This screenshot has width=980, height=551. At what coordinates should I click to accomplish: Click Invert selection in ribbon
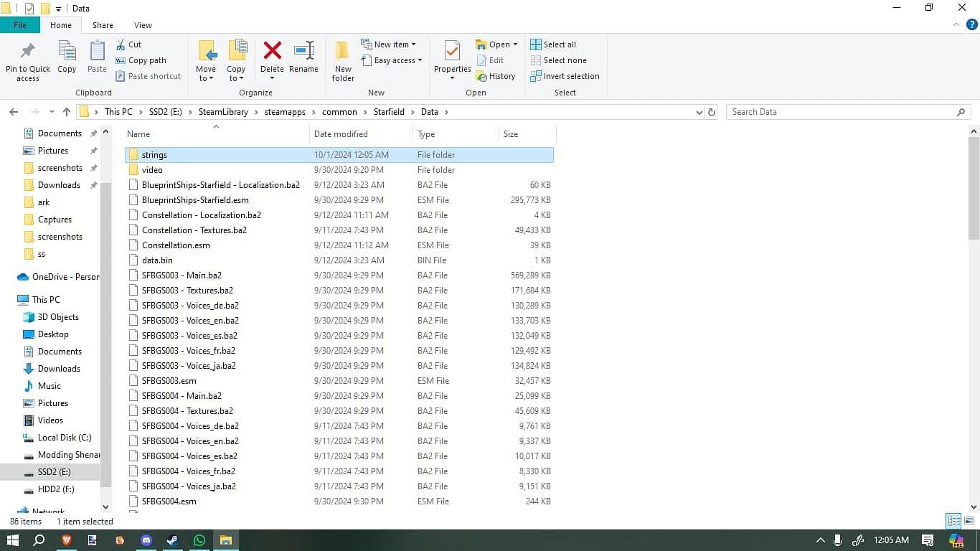pos(565,76)
